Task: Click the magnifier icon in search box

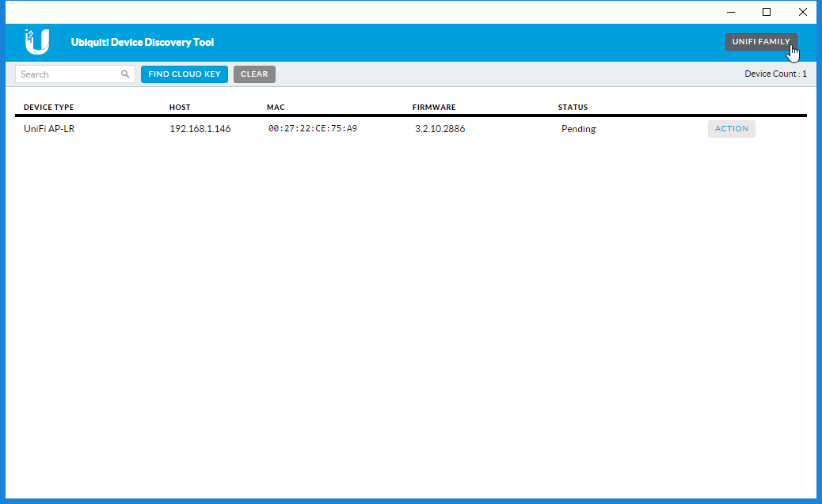Action: [x=125, y=74]
